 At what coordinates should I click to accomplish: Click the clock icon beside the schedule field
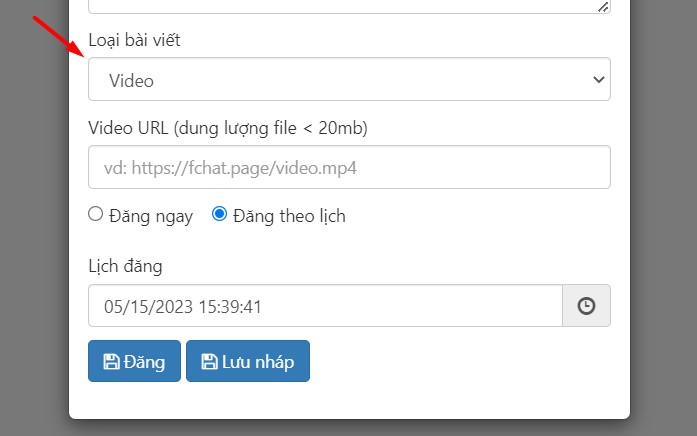(586, 306)
